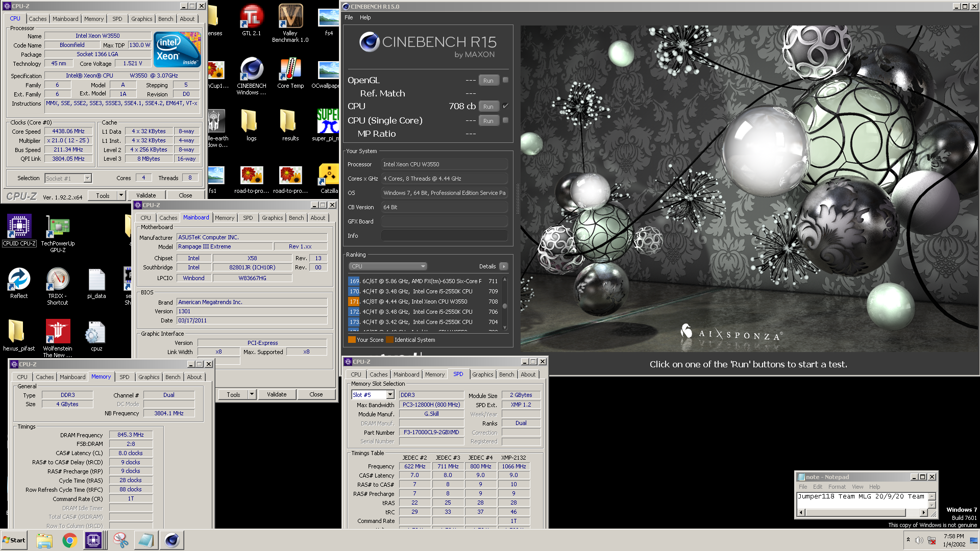Open the Ranking CPU dropdown
980x551 pixels.
[388, 266]
